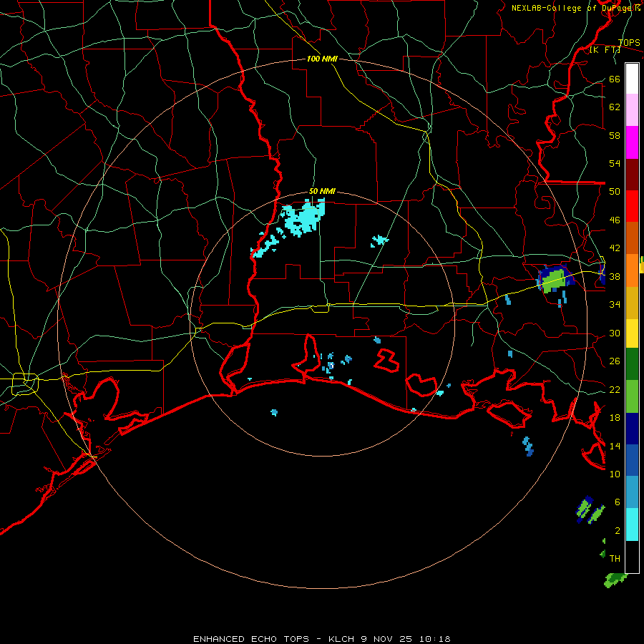Click the maroon legend swatch
This screenshot has height=644, width=644.
click(x=632, y=174)
